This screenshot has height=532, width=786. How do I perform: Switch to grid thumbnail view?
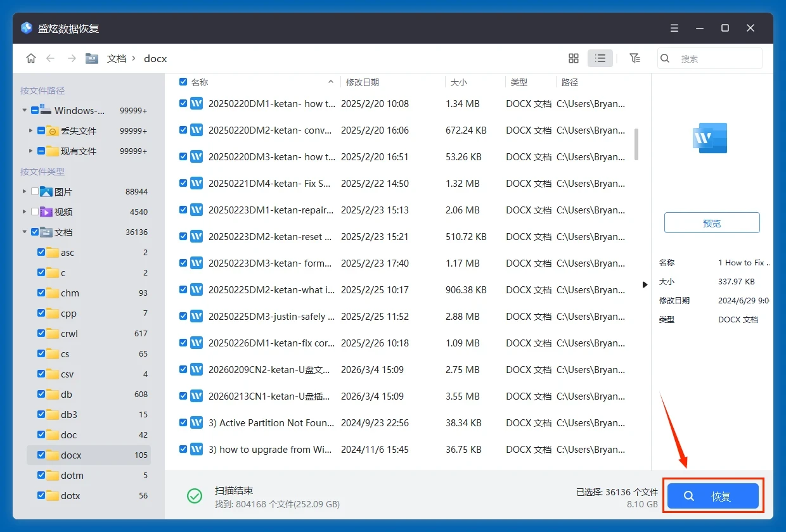click(574, 58)
